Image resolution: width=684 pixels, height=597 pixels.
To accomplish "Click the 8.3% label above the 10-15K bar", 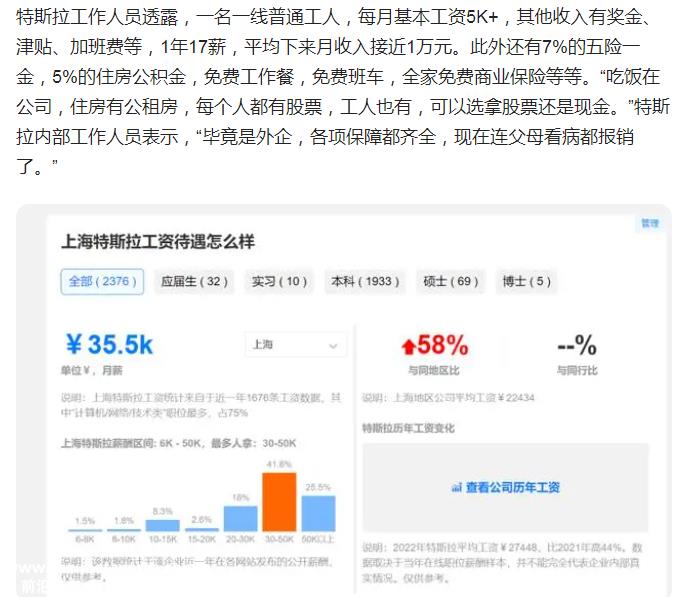I will (162, 511).
